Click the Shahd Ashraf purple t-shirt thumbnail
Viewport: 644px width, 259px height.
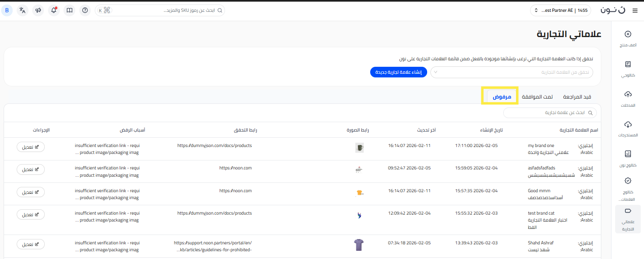(x=358, y=245)
